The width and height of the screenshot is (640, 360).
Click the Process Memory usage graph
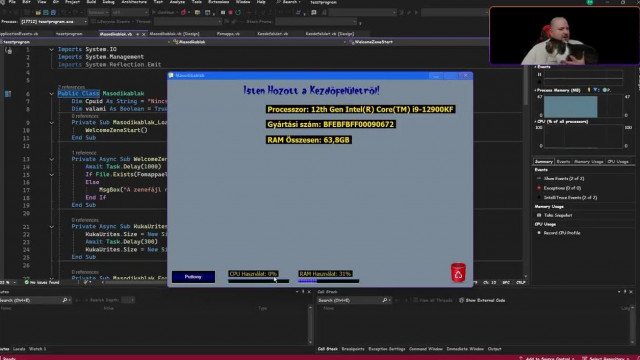[583, 106]
